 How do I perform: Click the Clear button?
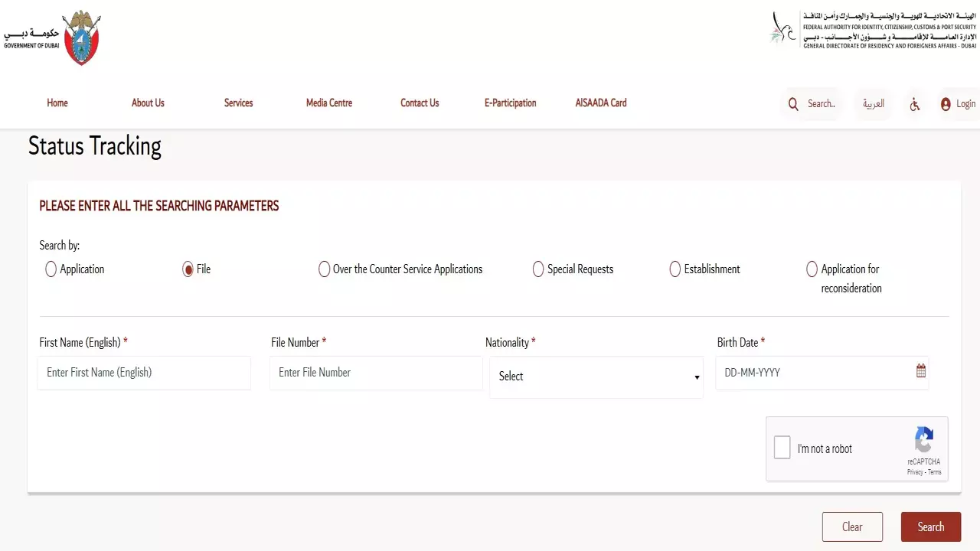tap(852, 527)
